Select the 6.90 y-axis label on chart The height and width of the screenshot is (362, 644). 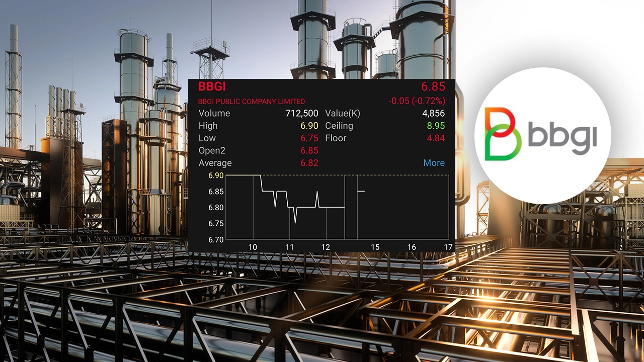216,175
